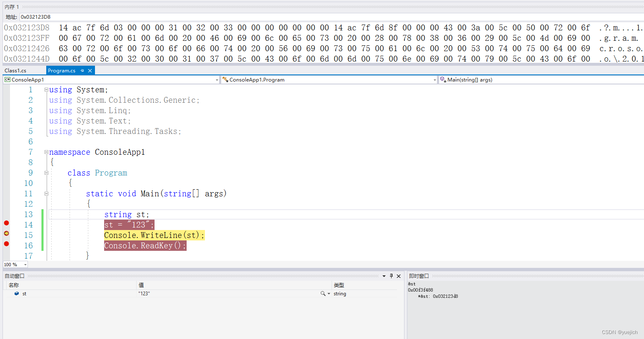Click the class icon beside ConsoleApp1.Program
The width and height of the screenshot is (644, 339).
(225, 79)
